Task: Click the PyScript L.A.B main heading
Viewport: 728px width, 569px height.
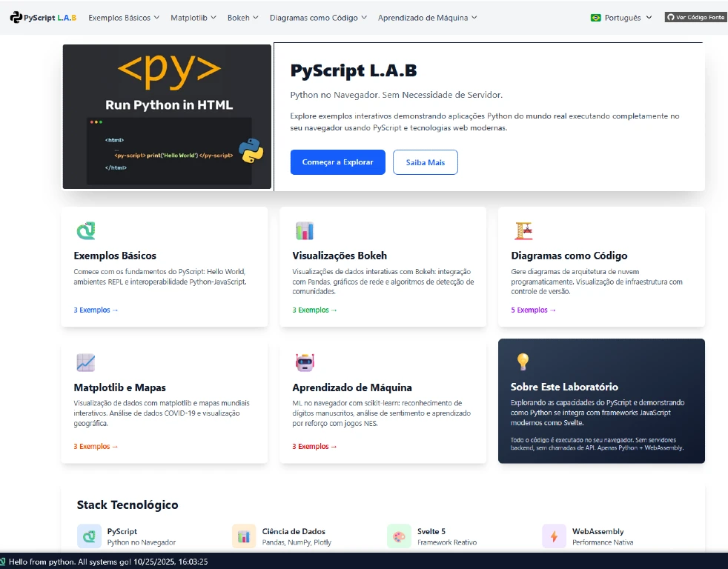Action: pos(354,70)
